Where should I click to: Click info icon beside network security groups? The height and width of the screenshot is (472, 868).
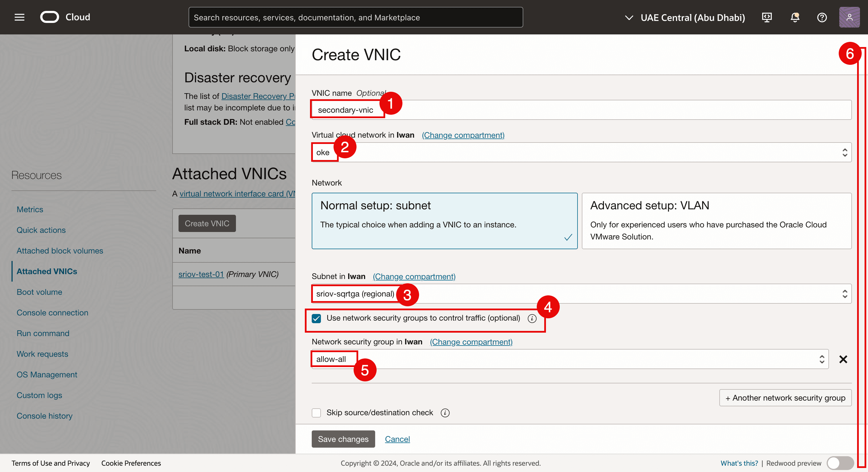[532, 319]
